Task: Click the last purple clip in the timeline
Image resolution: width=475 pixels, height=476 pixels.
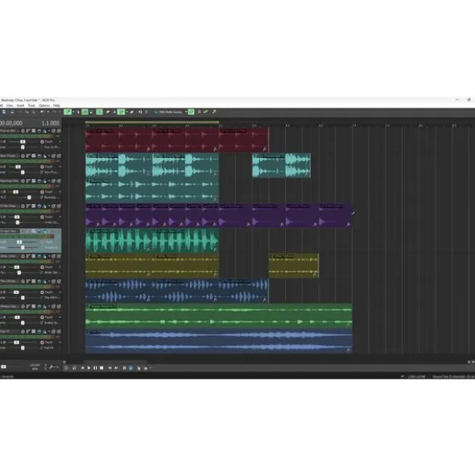Action: point(336,216)
